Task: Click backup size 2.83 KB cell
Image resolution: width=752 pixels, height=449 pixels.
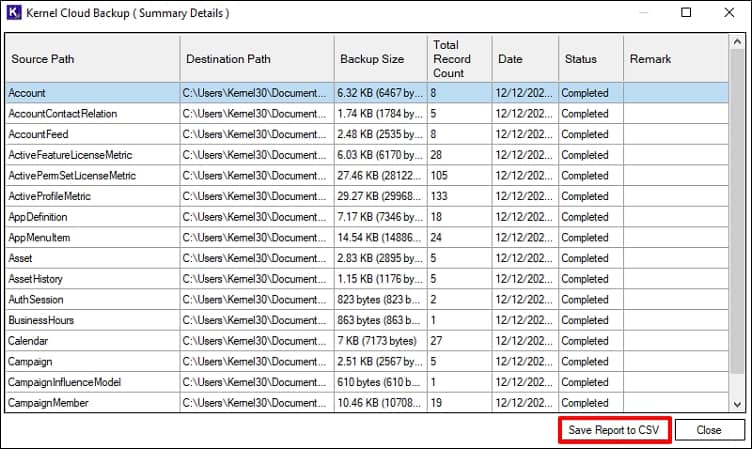Action: click(x=381, y=258)
